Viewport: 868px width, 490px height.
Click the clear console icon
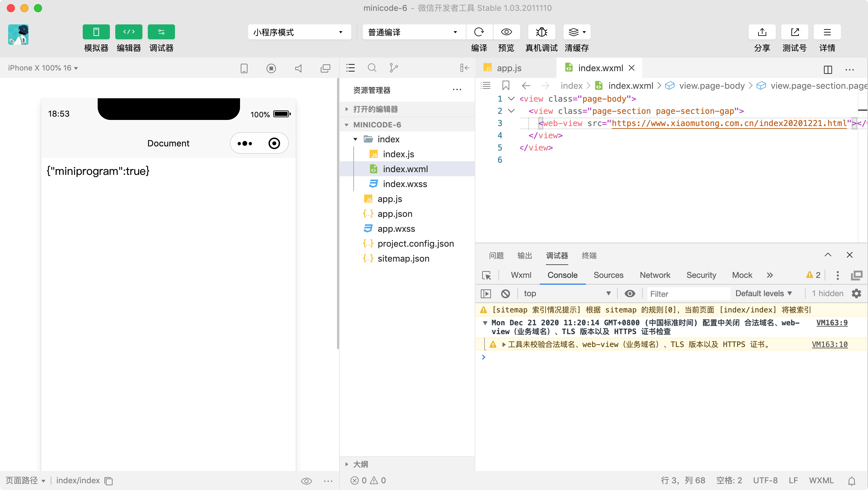click(x=506, y=293)
